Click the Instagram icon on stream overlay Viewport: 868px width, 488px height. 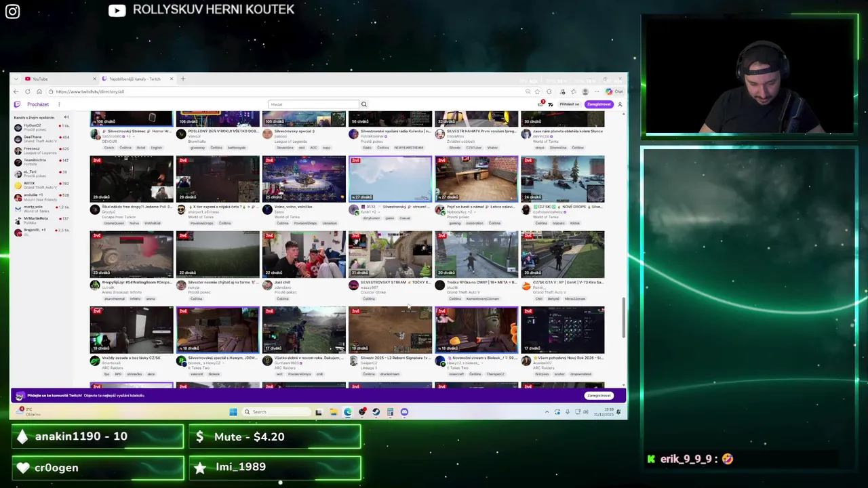click(13, 12)
